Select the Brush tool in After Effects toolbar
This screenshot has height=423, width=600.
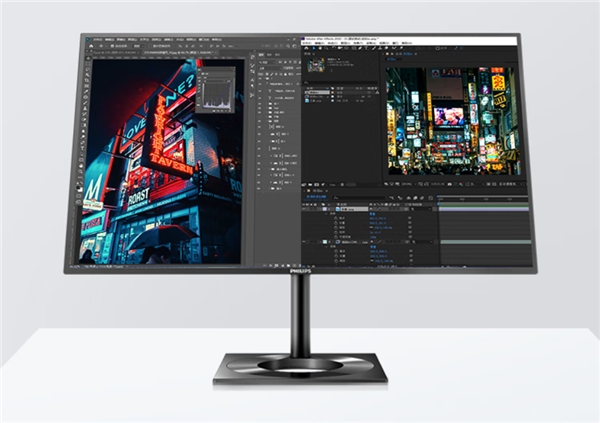pos(373,48)
